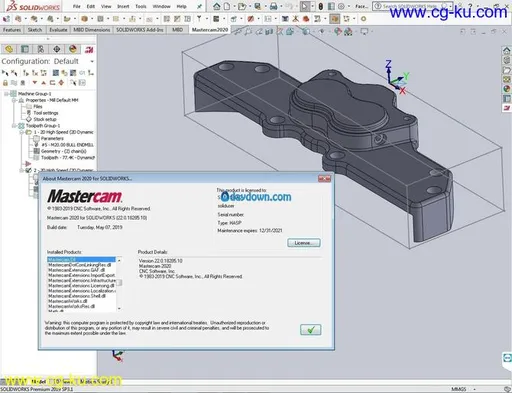
Task: Collapse the Properties - Mill Default MM node
Action: click(x=14, y=100)
